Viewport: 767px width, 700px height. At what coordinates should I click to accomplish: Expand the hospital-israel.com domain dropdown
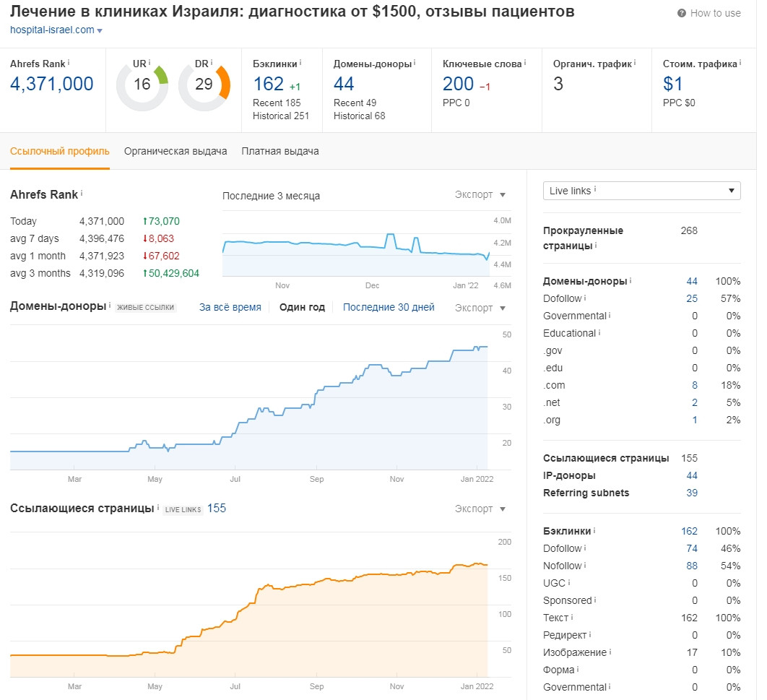100,30
